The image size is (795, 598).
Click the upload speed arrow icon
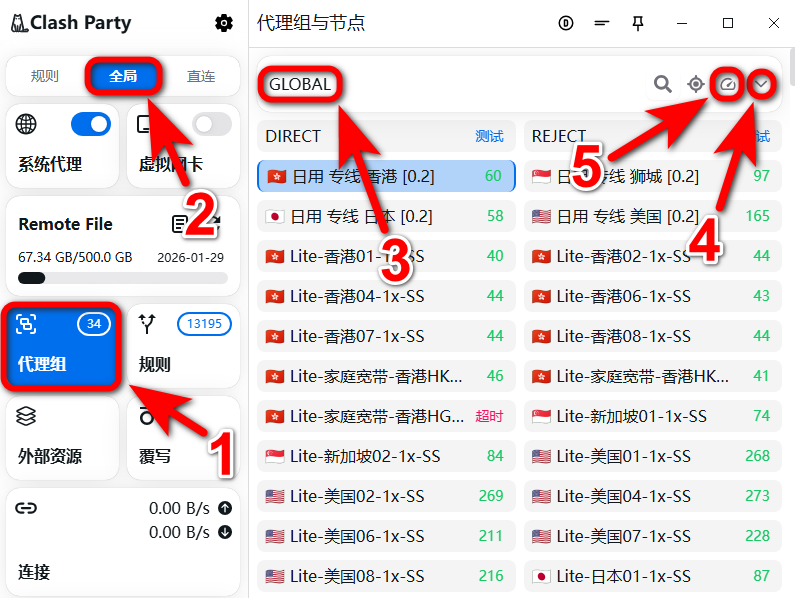[225, 508]
